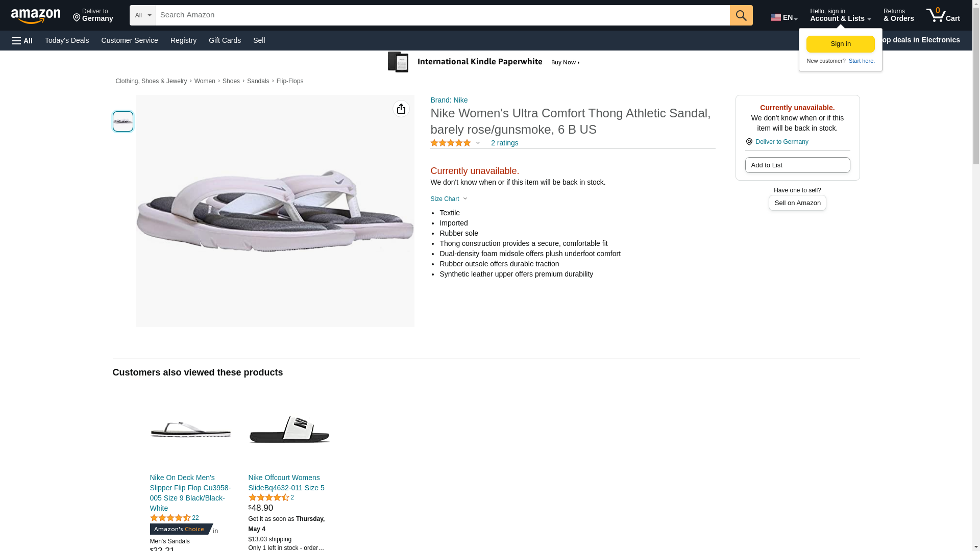Open the 2 ratings link

(x=504, y=143)
